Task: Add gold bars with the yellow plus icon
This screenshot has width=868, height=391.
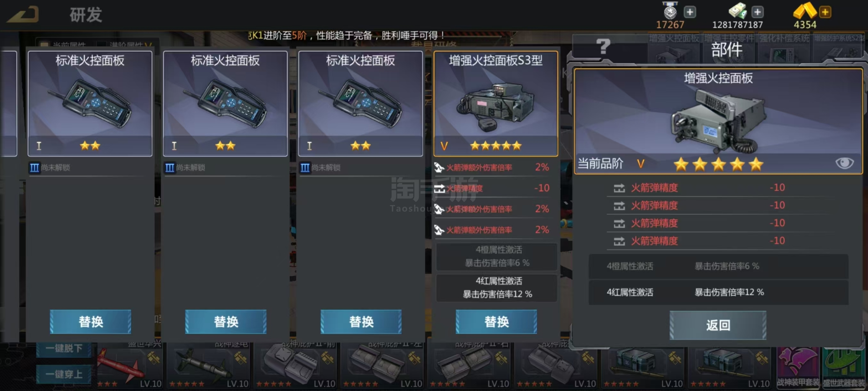Action: (825, 12)
